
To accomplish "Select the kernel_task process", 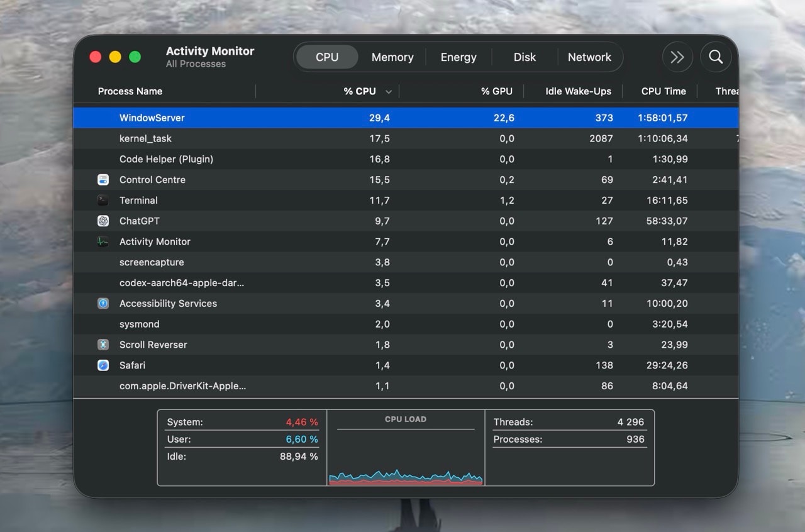I will tap(145, 138).
